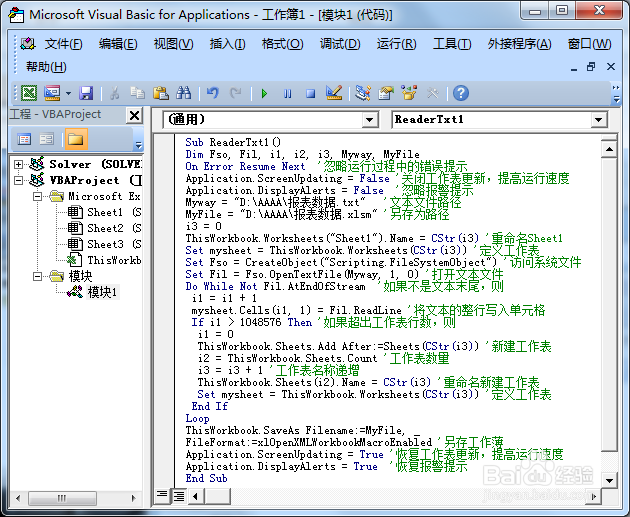Click the Cut scissors icon
This screenshot has height=517, width=630.
[x=115, y=93]
